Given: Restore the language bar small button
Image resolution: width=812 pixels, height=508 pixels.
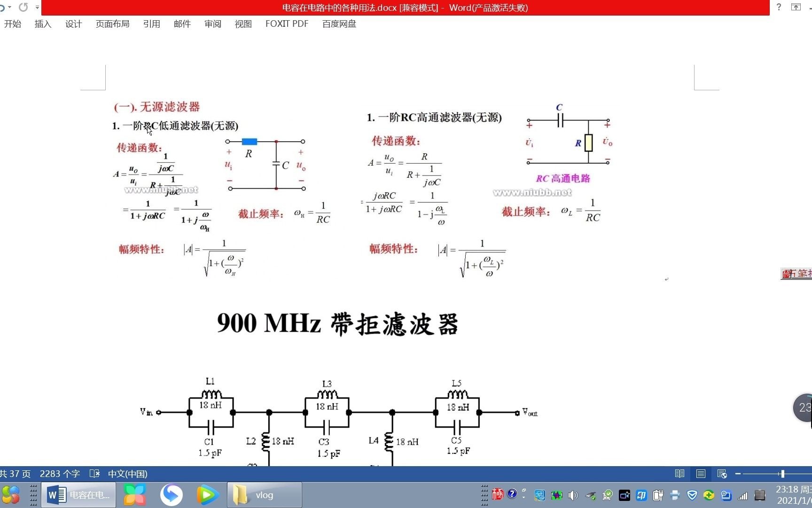Looking at the screenshot, I should 524,490.
